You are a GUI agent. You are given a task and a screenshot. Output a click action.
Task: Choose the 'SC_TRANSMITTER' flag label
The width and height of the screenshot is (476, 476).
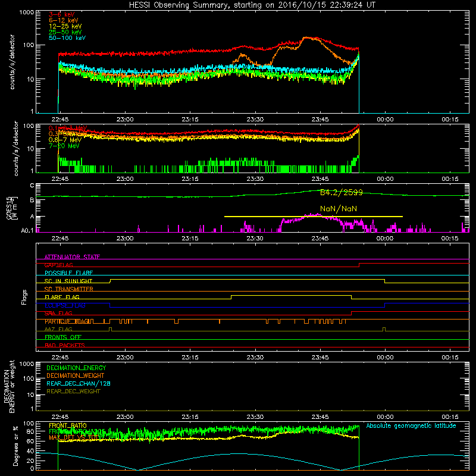pyautogui.click(x=68, y=289)
